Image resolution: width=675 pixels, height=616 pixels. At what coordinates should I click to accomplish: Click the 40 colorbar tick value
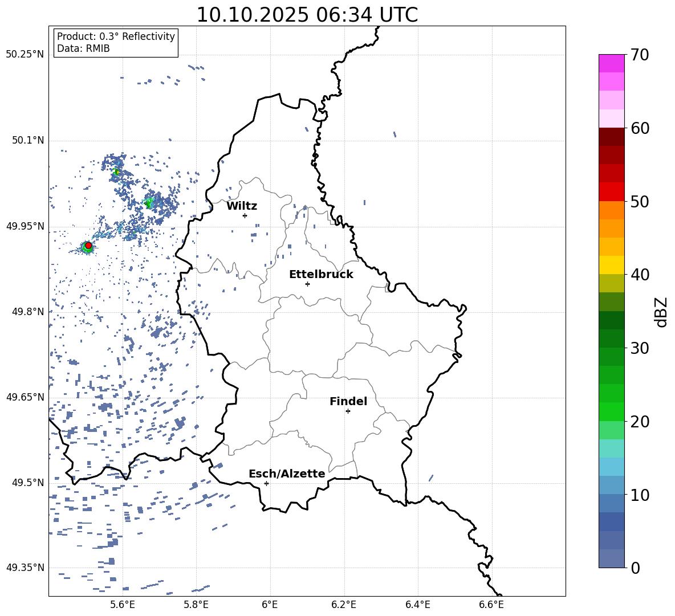tap(640, 275)
